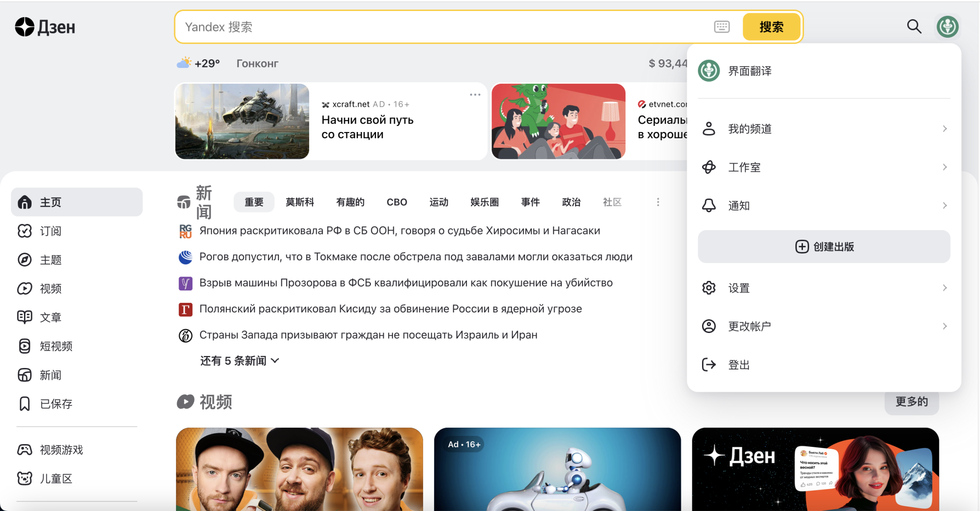Click the 创建出版 button
The height and width of the screenshot is (511, 980).
pos(824,246)
